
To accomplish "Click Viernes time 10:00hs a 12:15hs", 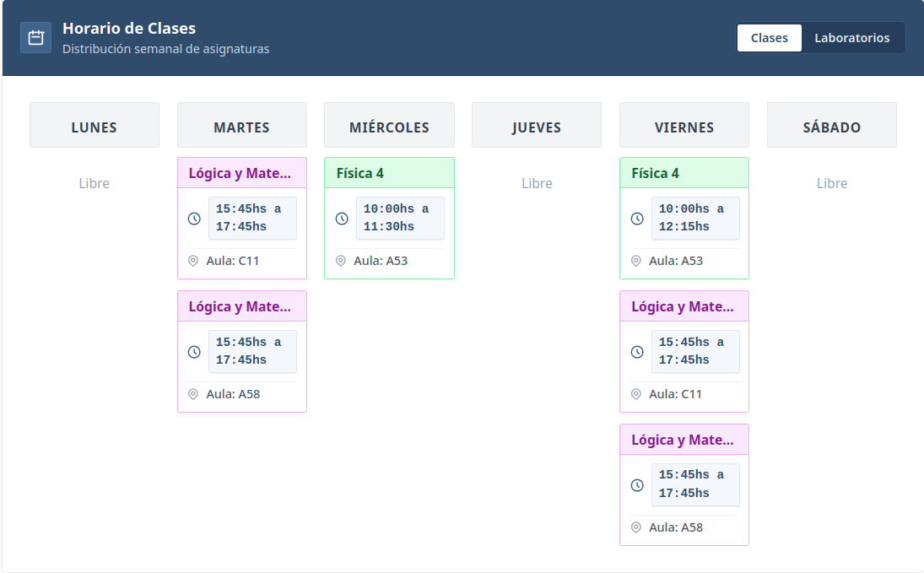I will tap(695, 218).
